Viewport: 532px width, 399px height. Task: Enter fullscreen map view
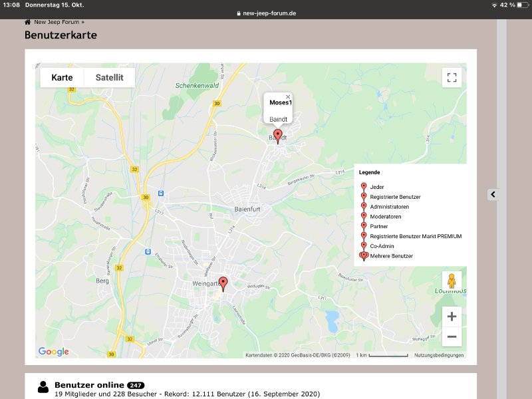(452, 78)
